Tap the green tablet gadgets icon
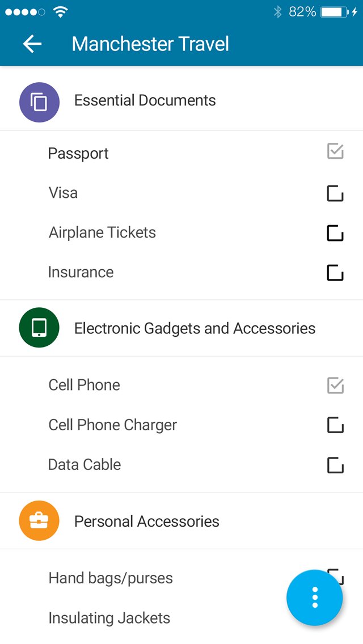The image size is (363, 644). (x=40, y=327)
